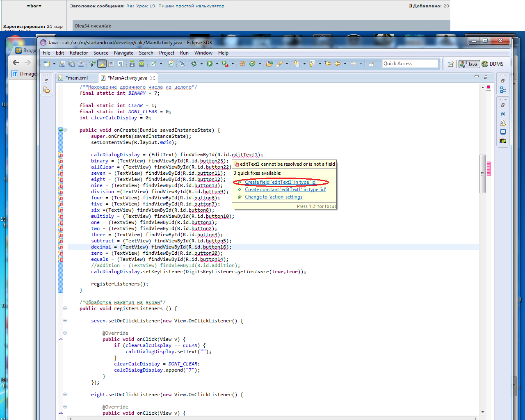Image resolution: width=525 pixels, height=420 pixels.
Task: Switch to the DDMS perspective
Action: point(493,64)
